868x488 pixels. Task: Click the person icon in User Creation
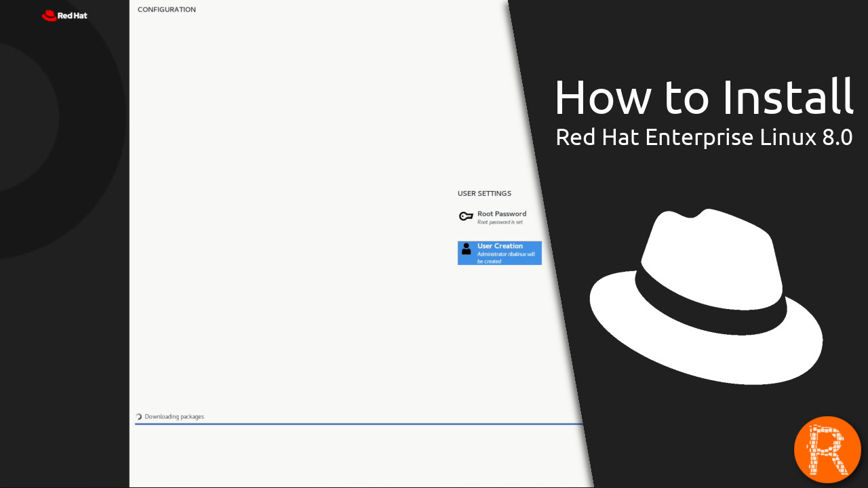[x=466, y=249]
